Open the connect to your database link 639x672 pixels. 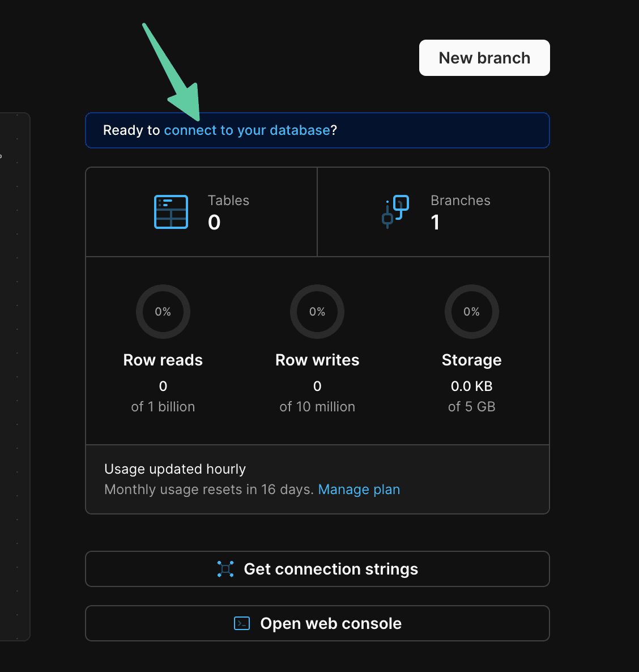click(246, 130)
